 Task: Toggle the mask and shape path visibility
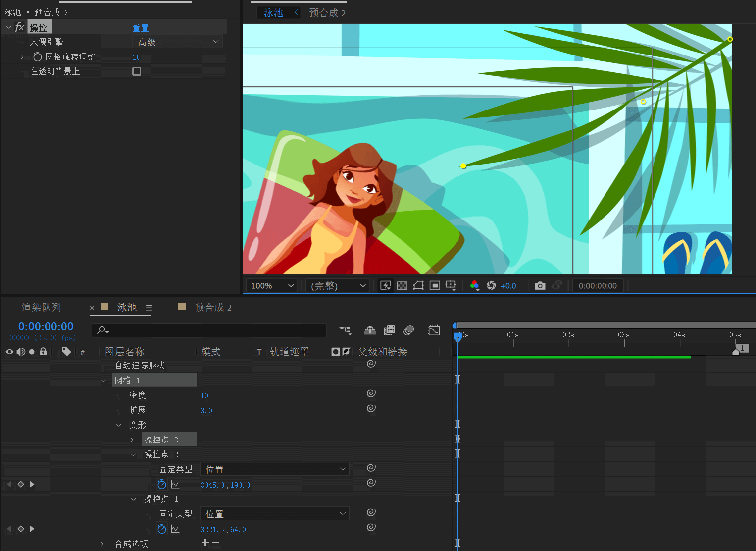(418, 286)
